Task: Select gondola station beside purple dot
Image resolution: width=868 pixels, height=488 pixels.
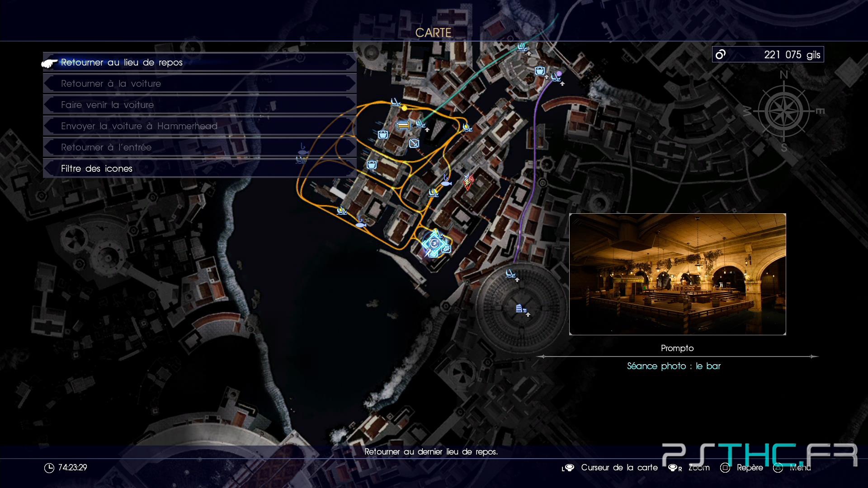Action: point(556,77)
